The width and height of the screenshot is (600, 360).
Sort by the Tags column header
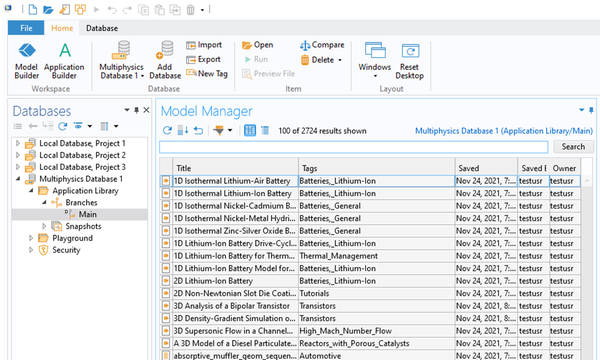pos(377,168)
